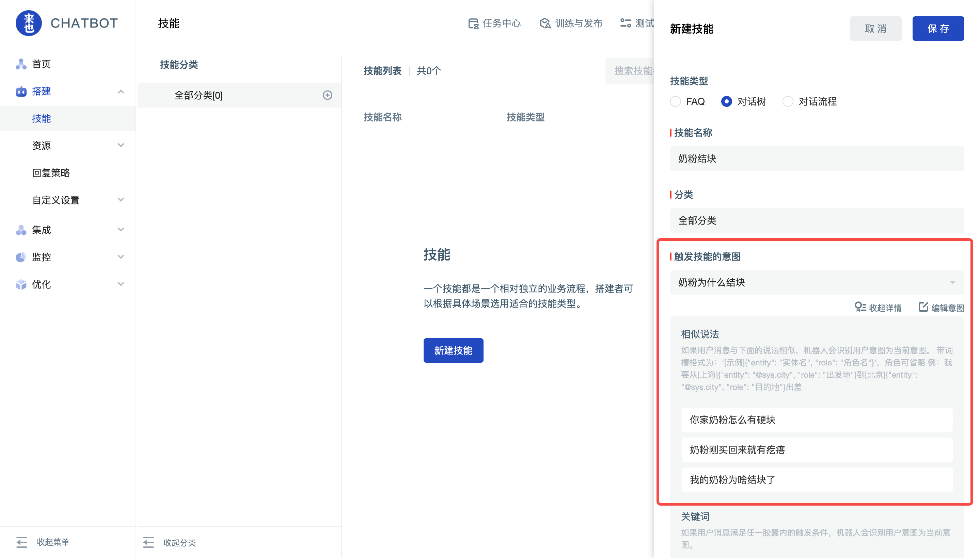Image resolution: width=980 pixels, height=558 pixels.
Task: Open 任务中心 from the top bar
Action: tap(494, 23)
